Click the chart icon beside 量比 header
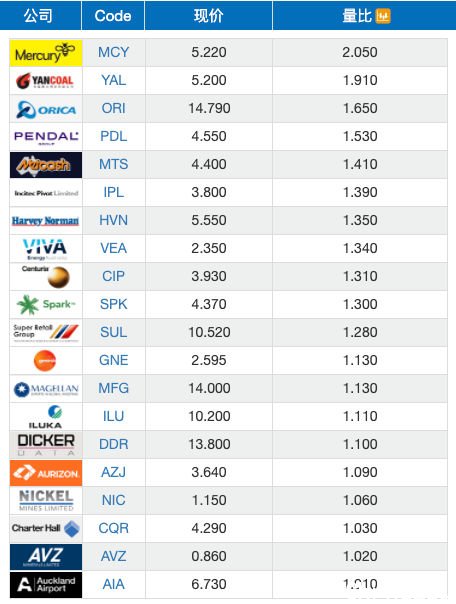Image resolution: width=456 pixels, height=604 pixels. 383,16
